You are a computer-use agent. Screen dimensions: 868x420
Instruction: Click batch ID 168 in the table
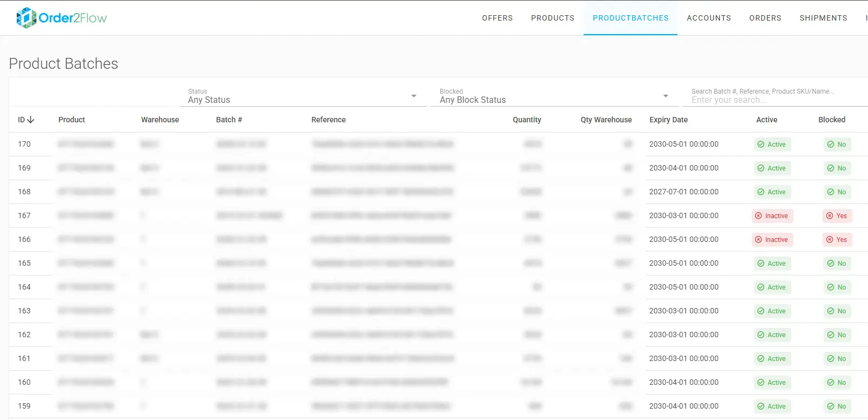pos(24,192)
